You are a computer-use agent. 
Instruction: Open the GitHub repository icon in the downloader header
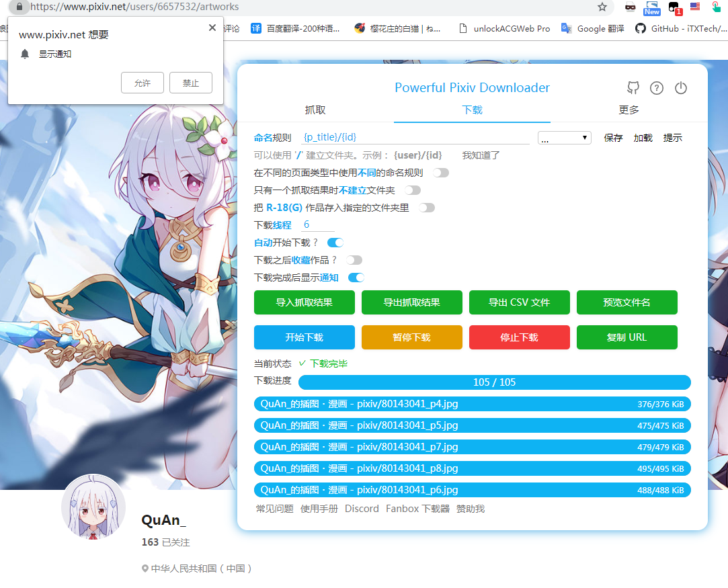(633, 88)
